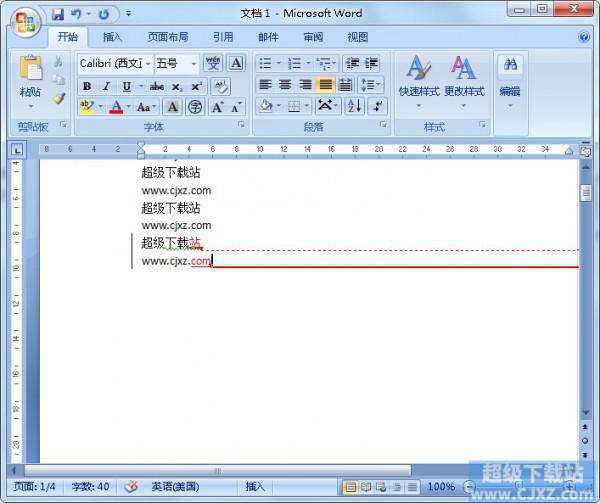
Task: Decrease paragraph indent
Action: tap(352, 63)
